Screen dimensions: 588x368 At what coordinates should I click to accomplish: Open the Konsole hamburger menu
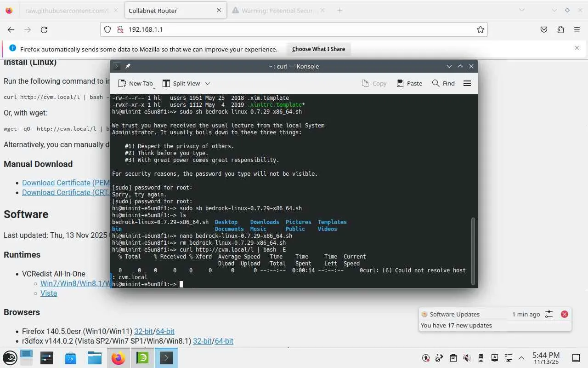(467, 83)
